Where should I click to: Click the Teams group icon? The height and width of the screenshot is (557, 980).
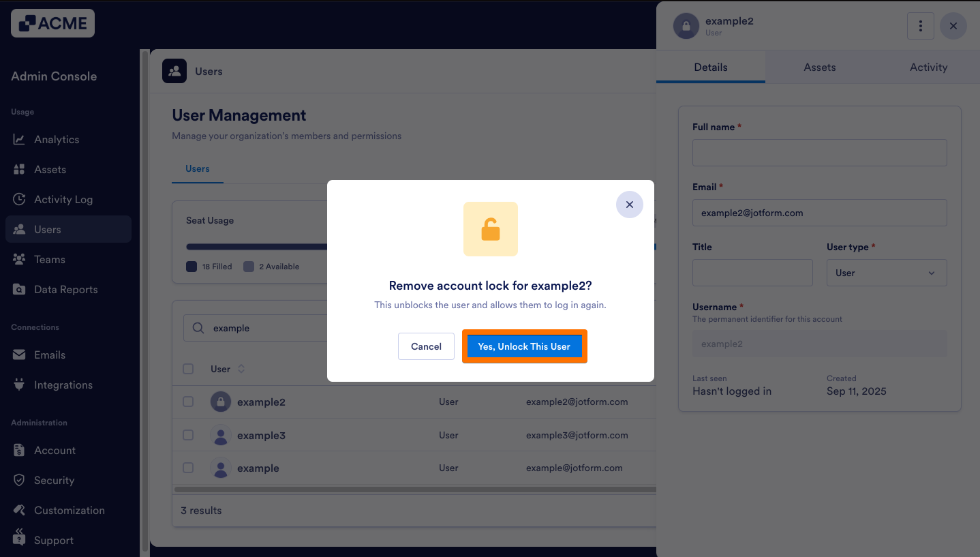click(19, 260)
